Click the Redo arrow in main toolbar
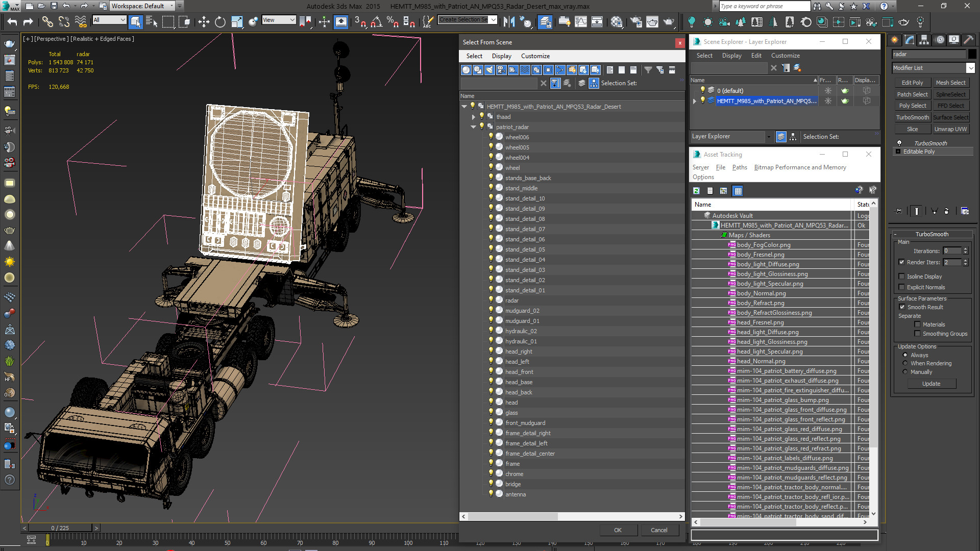980x551 pixels. point(28,21)
